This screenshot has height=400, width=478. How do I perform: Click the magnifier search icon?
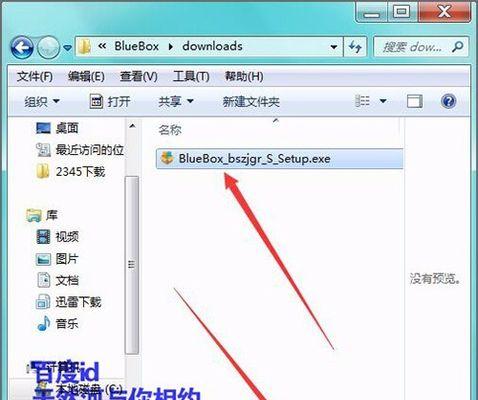(x=458, y=47)
